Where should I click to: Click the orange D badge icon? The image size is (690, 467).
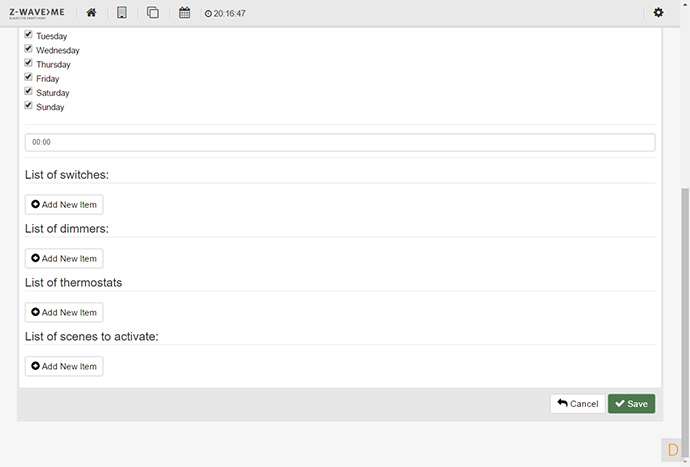673,450
